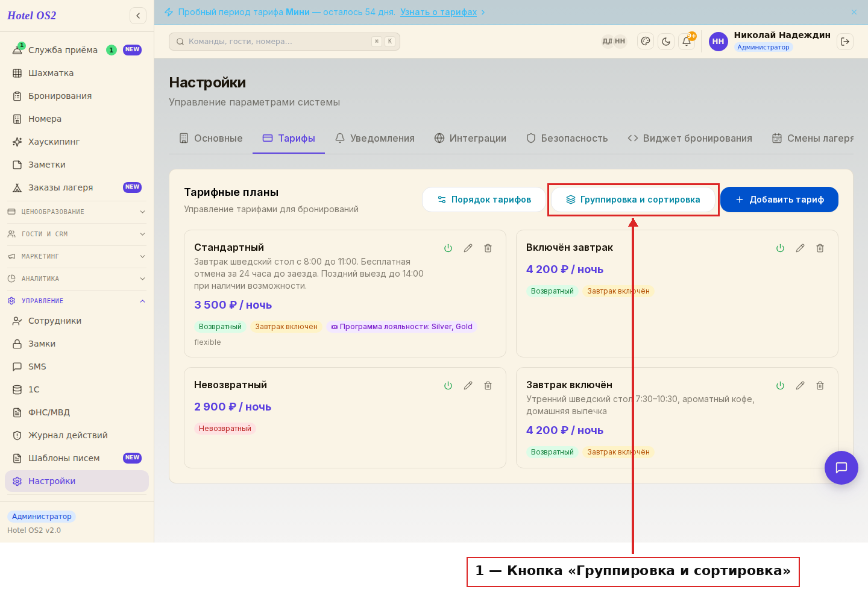Open the НН user avatar
The image size is (868, 601).
point(718,42)
